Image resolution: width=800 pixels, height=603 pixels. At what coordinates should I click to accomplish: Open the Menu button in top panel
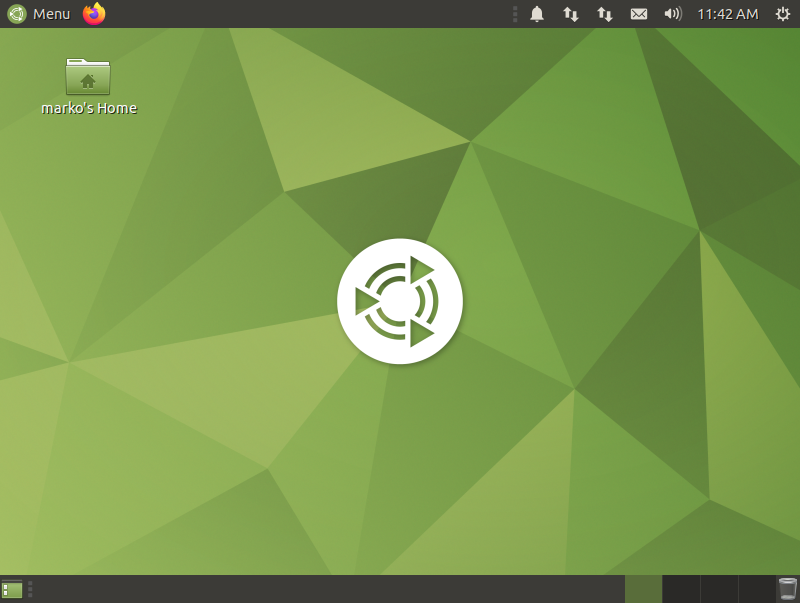coord(39,14)
